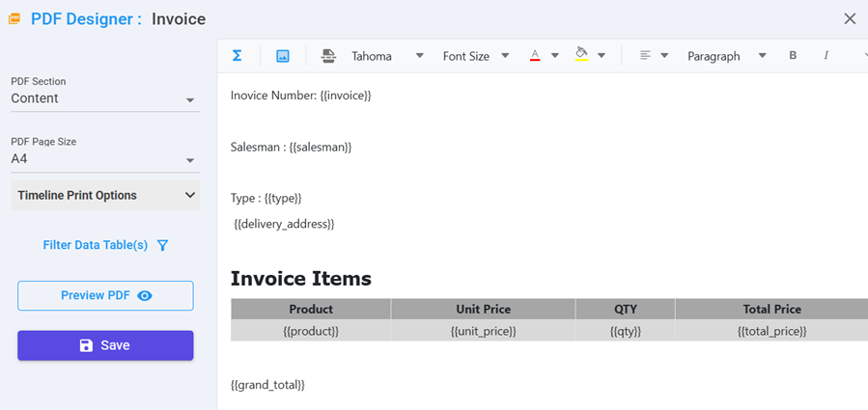Toggle bold formatting

coord(793,56)
